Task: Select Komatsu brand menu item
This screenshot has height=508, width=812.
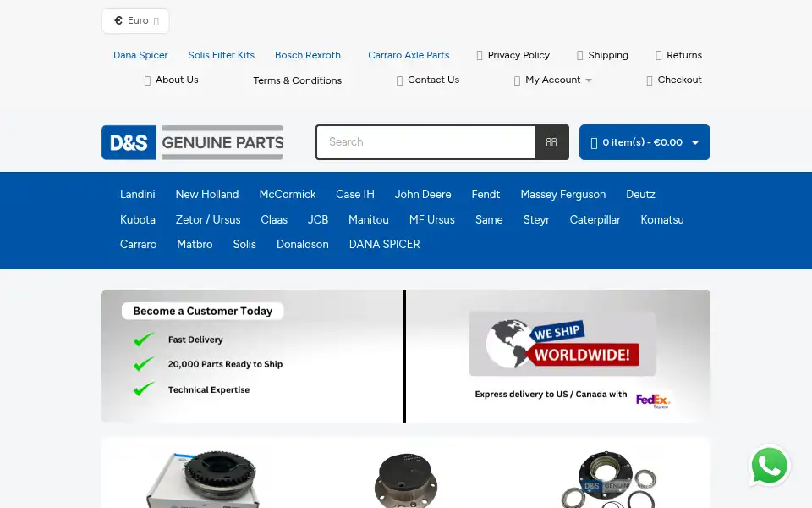Action: [662, 220]
